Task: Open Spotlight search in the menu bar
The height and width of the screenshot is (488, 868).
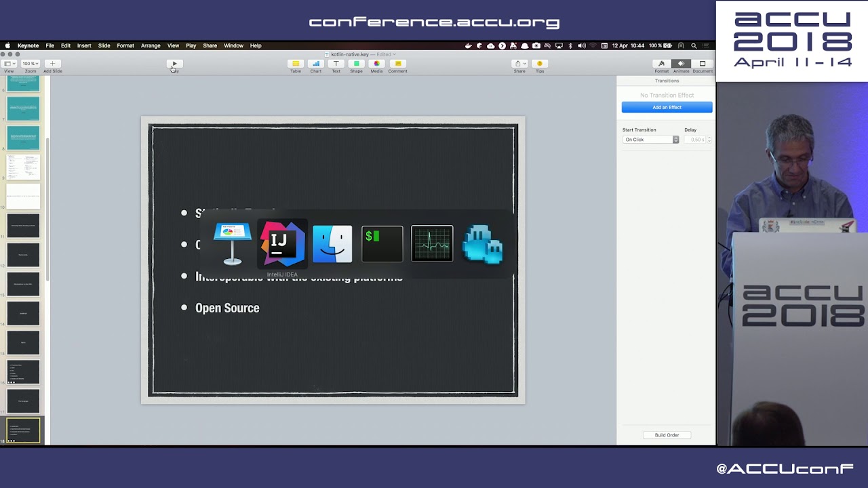Action: pyautogui.click(x=694, y=45)
